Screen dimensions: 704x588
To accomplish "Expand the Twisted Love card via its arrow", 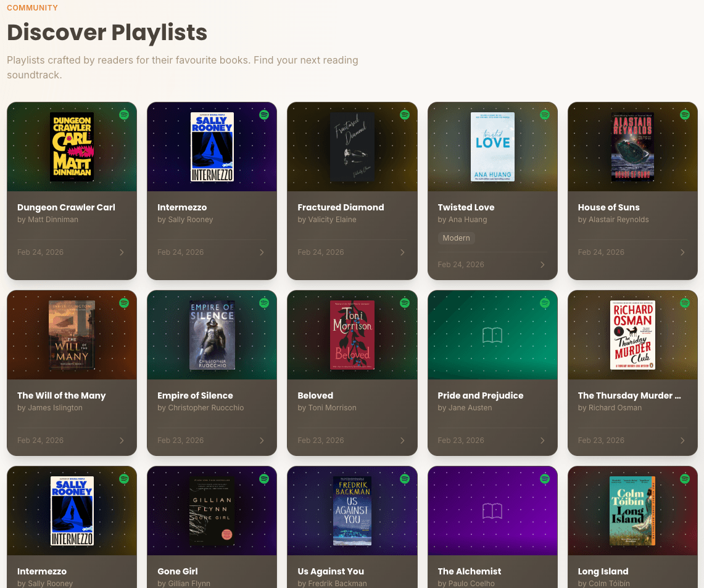I will click(542, 264).
